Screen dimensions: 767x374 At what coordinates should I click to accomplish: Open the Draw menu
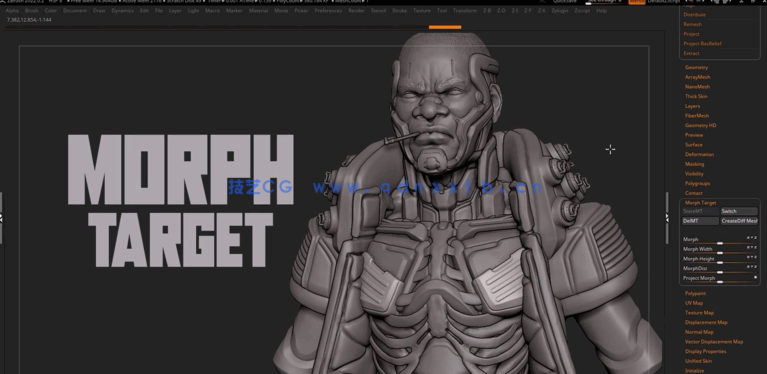pyautogui.click(x=99, y=10)
